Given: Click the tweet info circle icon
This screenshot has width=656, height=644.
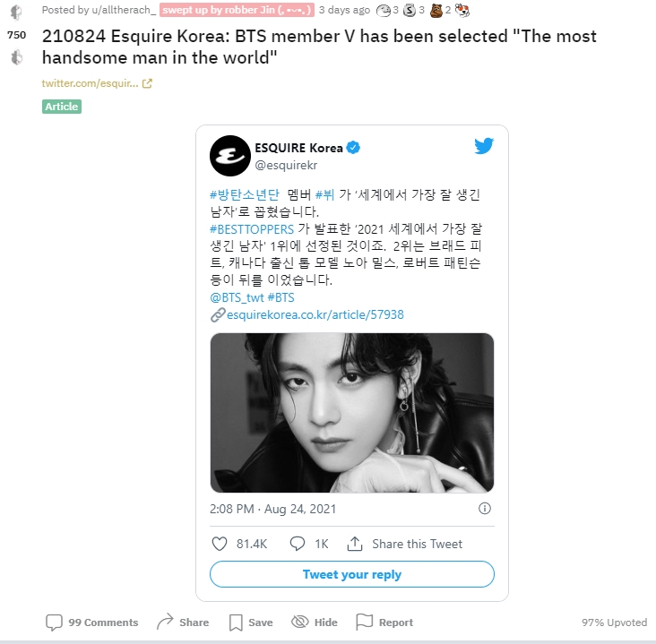Looking at the screenshot, I should 485,509.
